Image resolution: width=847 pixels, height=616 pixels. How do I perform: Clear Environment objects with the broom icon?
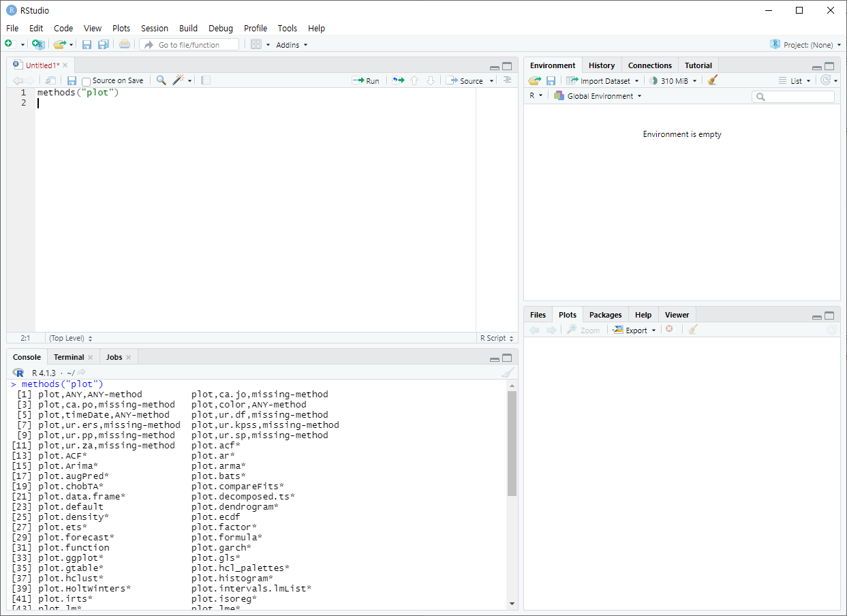[713, 80]
